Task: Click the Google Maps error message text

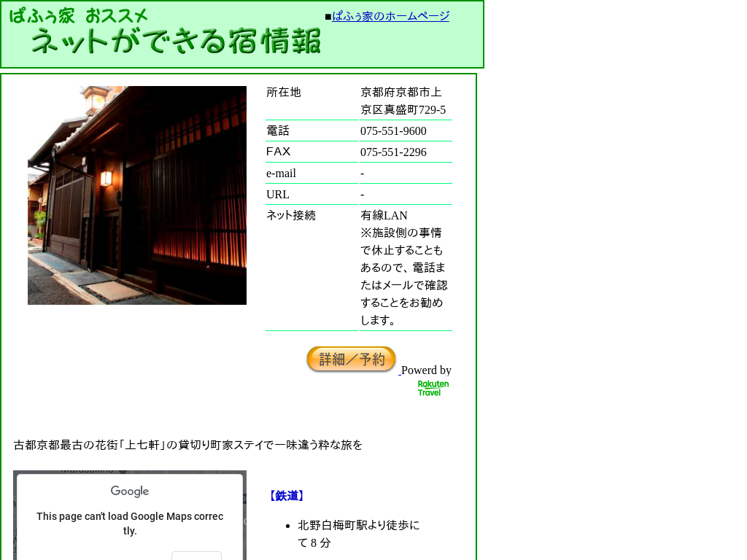Action: tap(130, 524)
